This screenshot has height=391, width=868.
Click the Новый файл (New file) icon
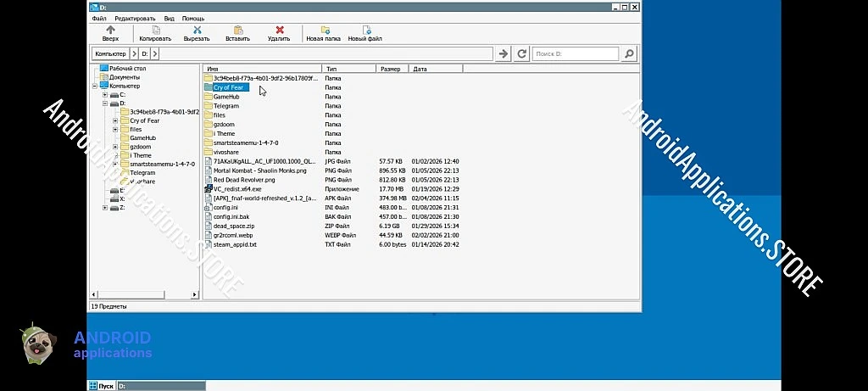[x=364, y=31]
